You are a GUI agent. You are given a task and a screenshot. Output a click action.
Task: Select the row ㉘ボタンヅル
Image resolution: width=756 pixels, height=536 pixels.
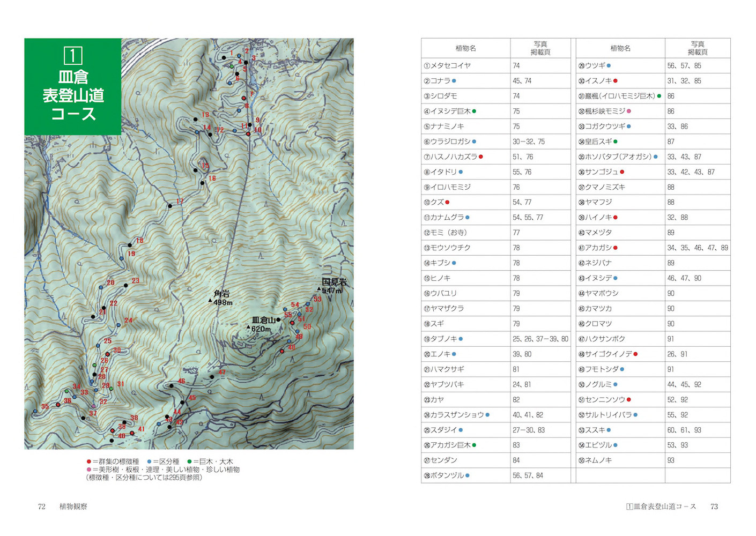(x=496, y=475)
